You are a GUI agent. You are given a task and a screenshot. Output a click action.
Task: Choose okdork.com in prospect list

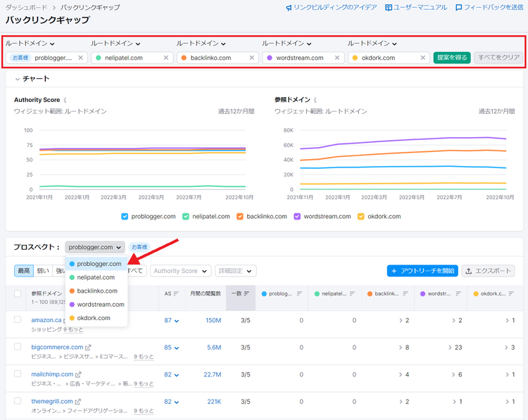(96, 318)
